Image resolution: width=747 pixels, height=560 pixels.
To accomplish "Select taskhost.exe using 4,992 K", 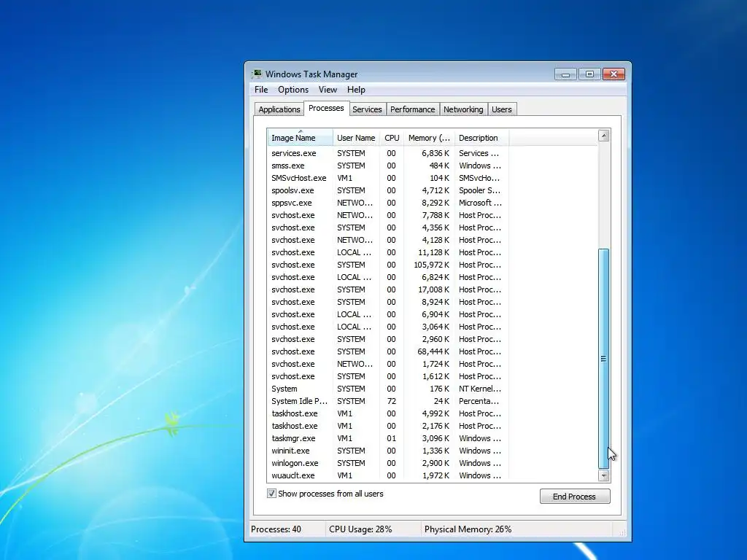I will point(388,413).
